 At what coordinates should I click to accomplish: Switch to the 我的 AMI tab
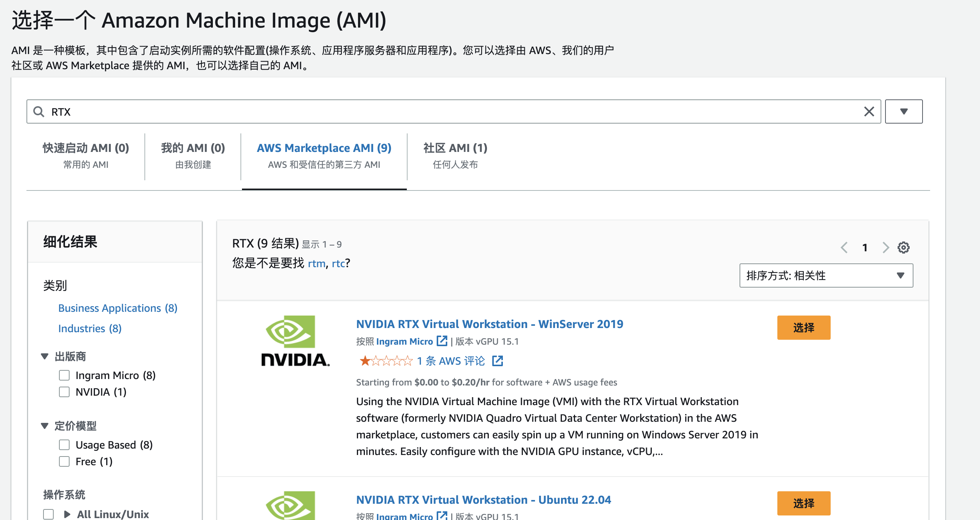[193, 156]
